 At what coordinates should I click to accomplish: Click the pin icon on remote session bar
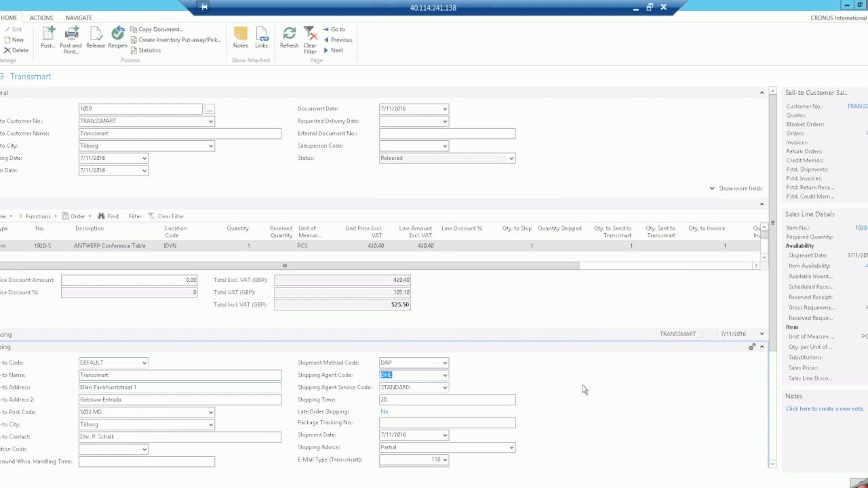point(204,7)
